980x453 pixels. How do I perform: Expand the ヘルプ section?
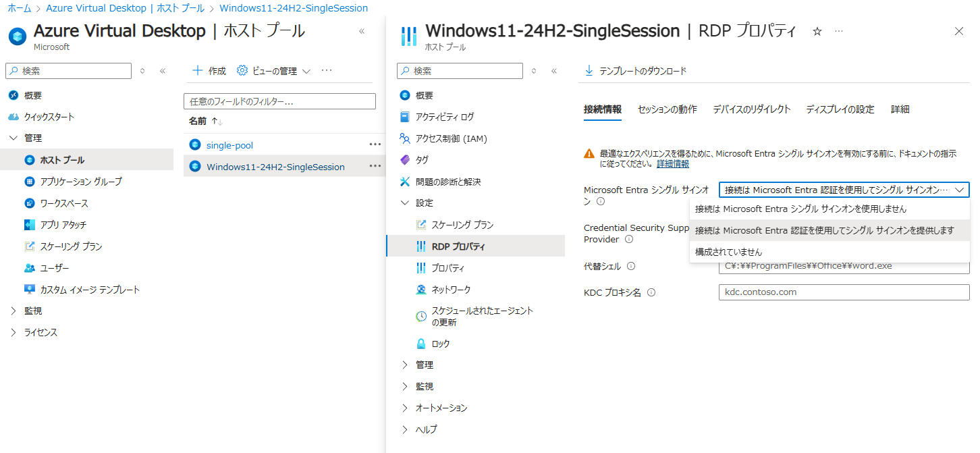[425, 429]
